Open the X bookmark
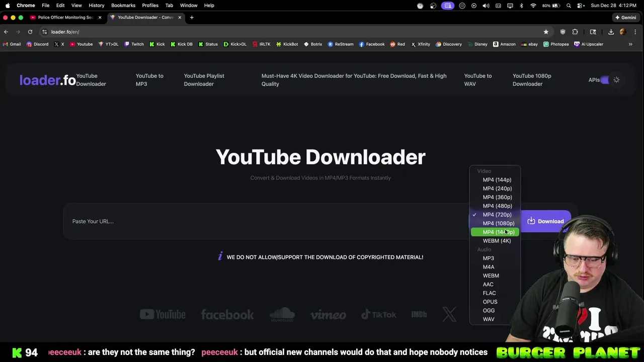Viewport: 644px width, 362px height. (x=59, y=44)
